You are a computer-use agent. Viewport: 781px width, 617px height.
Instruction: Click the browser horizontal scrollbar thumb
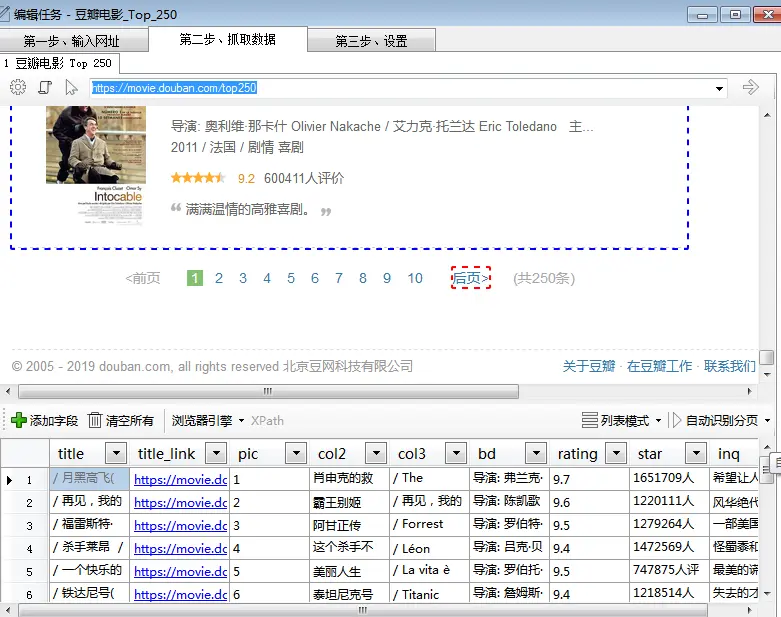click(268, 391)
